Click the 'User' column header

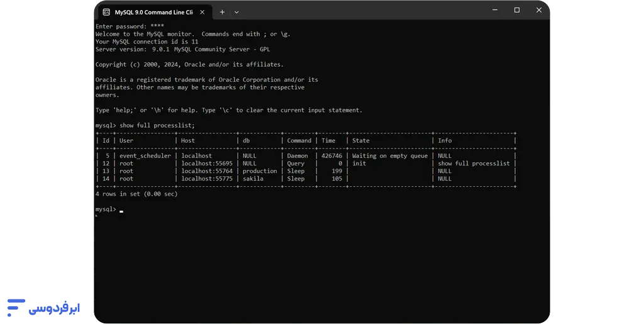[x=126, y=140]
